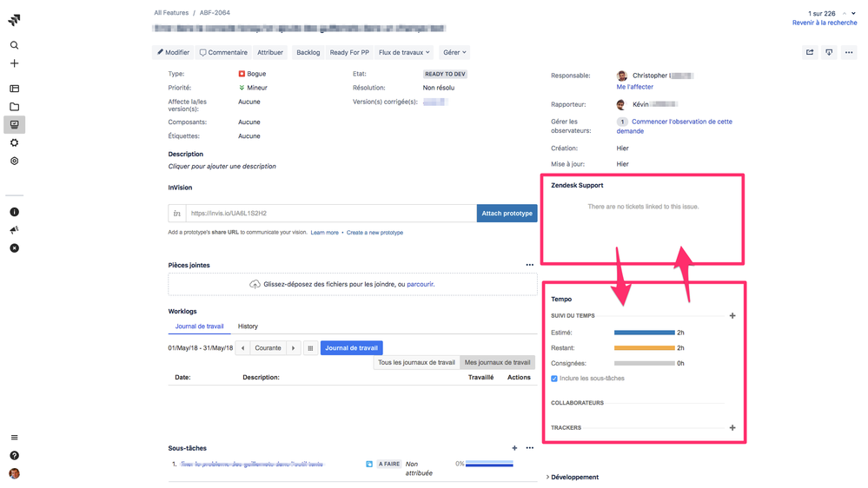The width and height of the screenshot is (868, 488).
Task: Open the projects folder icon in sidebar
Action: tap(15, 107)
